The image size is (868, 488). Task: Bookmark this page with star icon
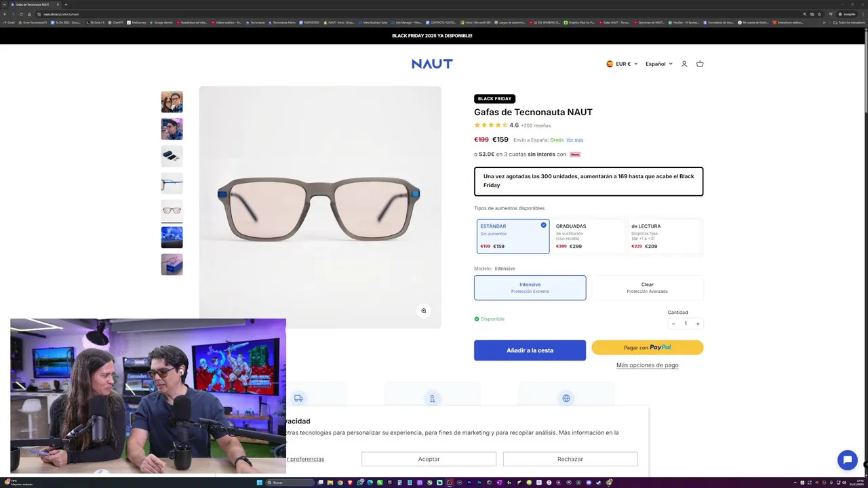[819, 14]
